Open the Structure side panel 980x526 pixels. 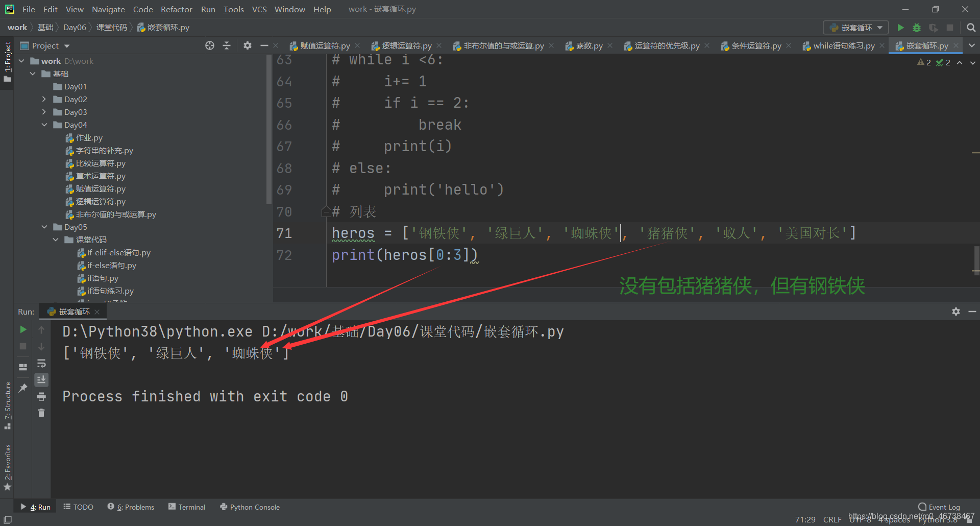point(7,405)
